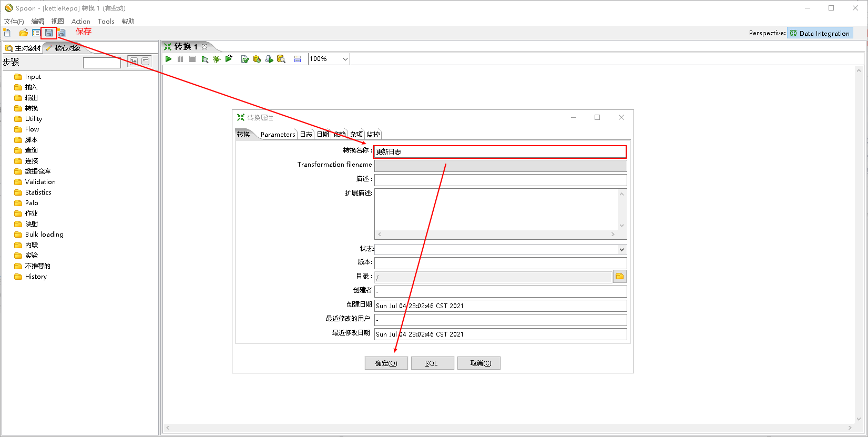Expand the Utility folder
The width and height of the screenshot is (868, 437).
(x=28, y=119)
